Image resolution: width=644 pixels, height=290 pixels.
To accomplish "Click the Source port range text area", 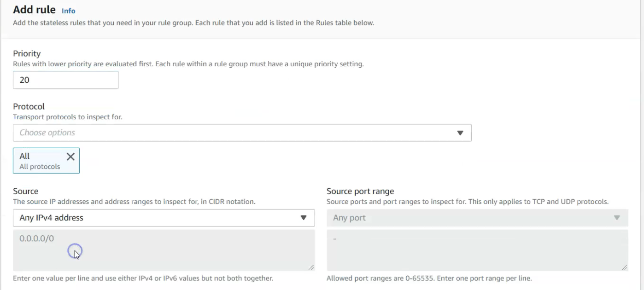I will 477,250.
